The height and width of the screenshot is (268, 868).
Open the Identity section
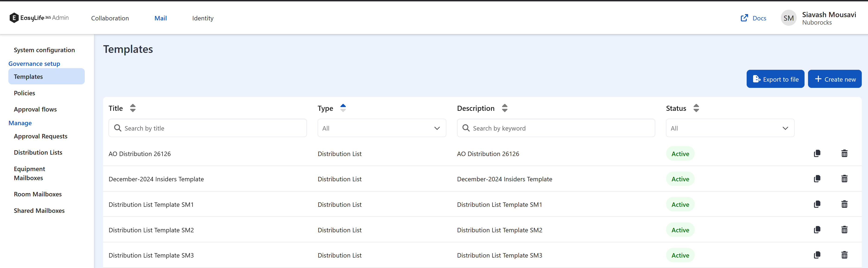[202, 18]
